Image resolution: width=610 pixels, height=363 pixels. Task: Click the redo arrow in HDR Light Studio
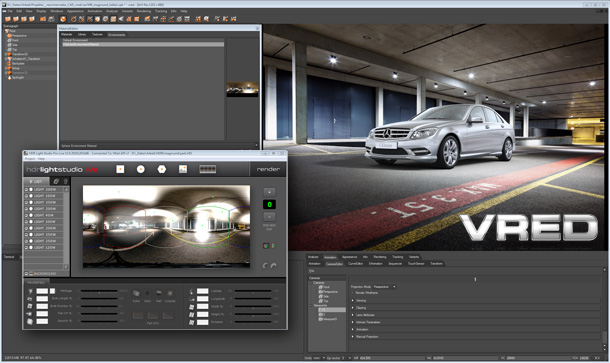click(273, 266)
